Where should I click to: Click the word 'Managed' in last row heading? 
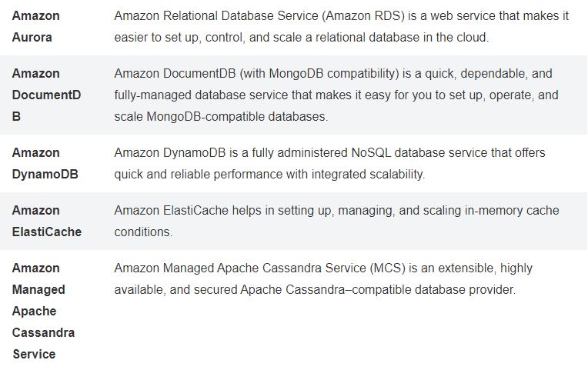(38, 290)
